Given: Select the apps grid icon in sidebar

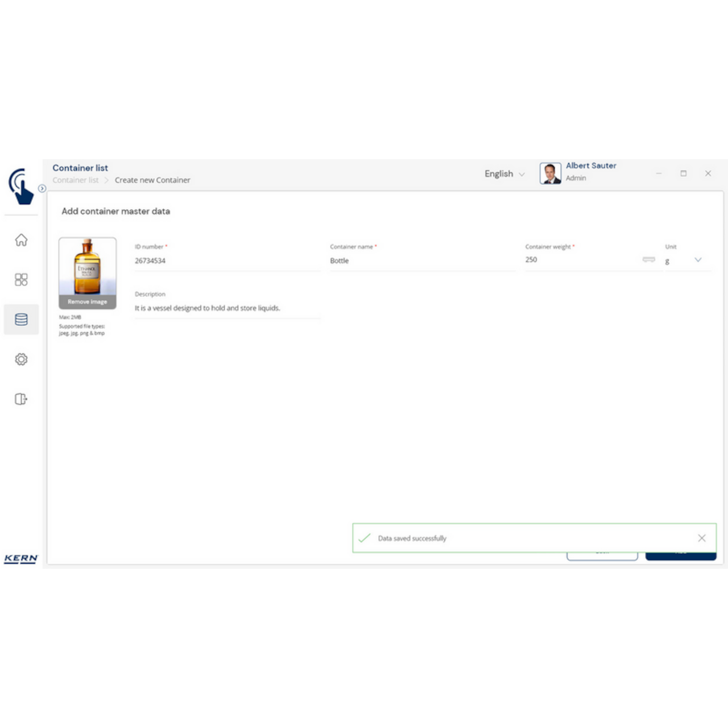Looking at the screenshot, I should pyautogui.click(x=21, y=280).
